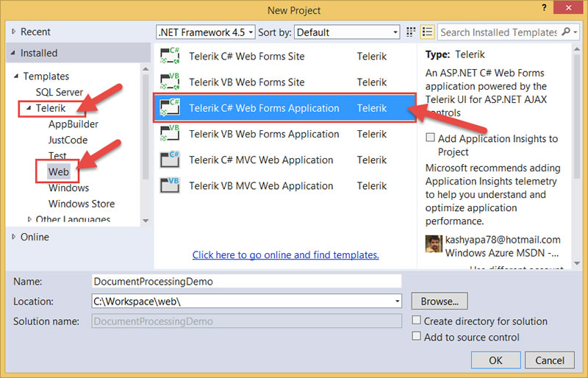Open the online templates link

(x=285, y=255)
